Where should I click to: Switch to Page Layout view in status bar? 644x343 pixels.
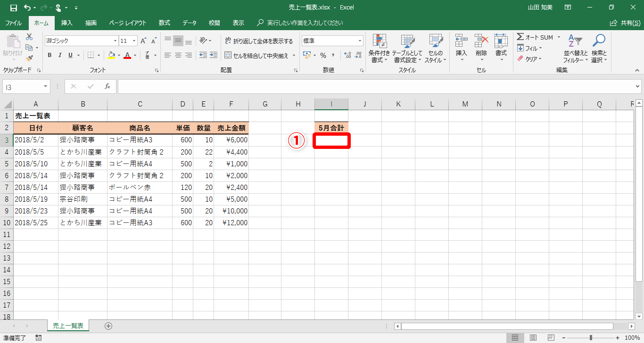click(x=533, y=337)
